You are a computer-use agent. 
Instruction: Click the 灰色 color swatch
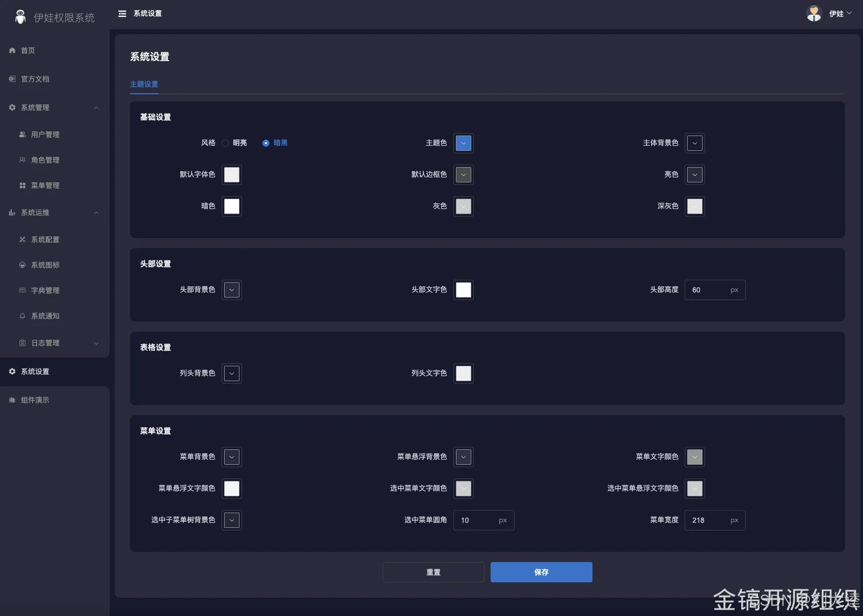click(464, 206)
